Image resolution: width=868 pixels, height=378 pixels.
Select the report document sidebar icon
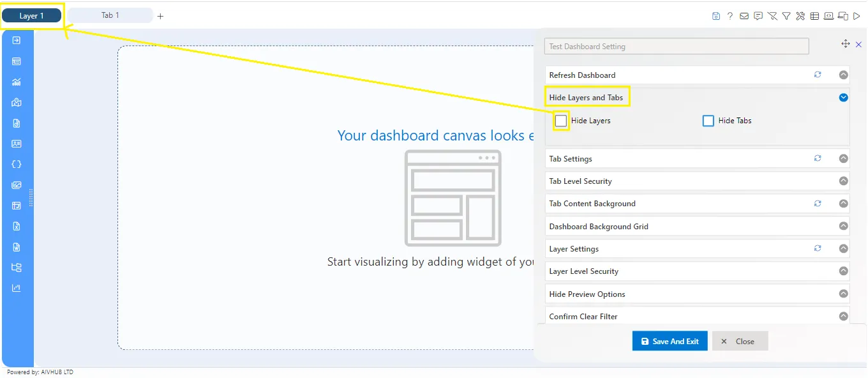17,123
